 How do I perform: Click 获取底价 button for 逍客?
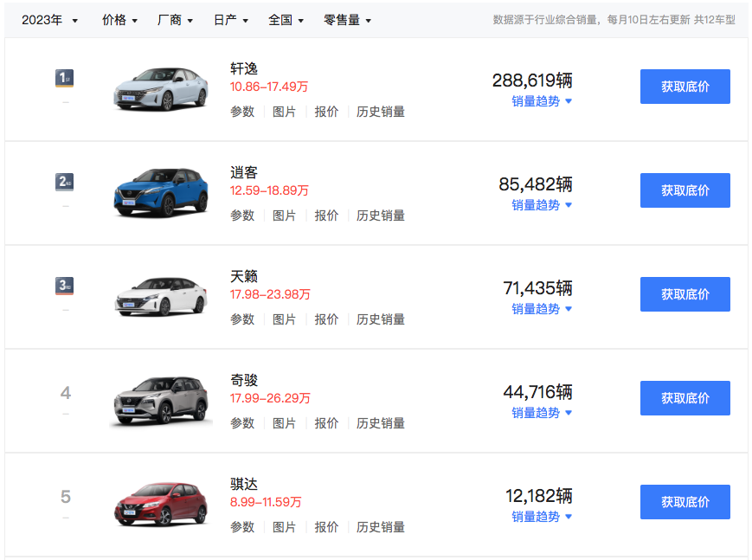tap(685, 190)
